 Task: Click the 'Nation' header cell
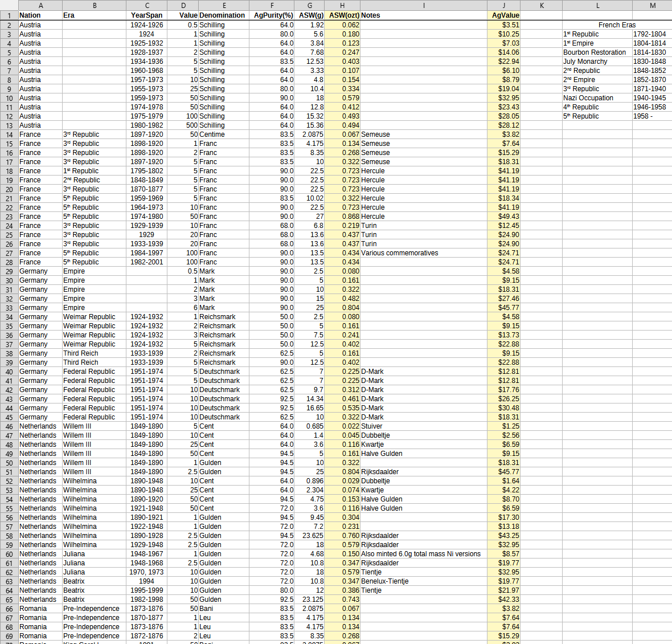40,15
